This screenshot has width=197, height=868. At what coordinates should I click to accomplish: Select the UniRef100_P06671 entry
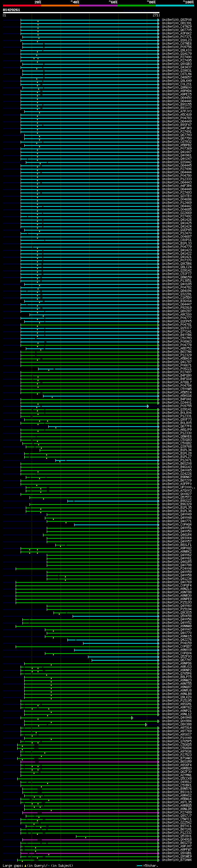pyautogui.click(x=177, y=365)
